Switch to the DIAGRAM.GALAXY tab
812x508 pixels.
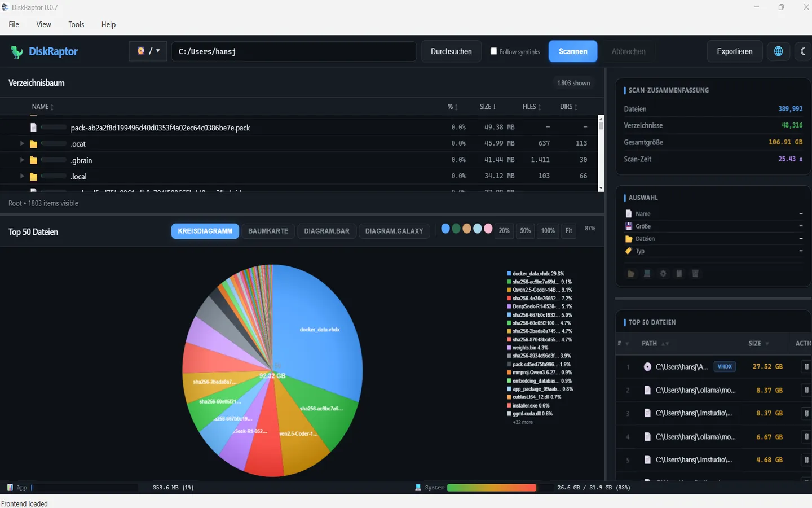[394, 231]
